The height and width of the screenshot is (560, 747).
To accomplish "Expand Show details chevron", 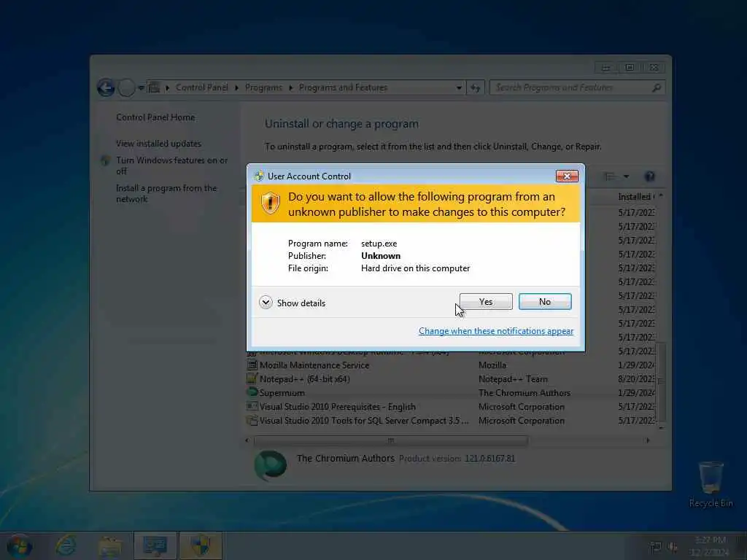I will tap(266, 303).
